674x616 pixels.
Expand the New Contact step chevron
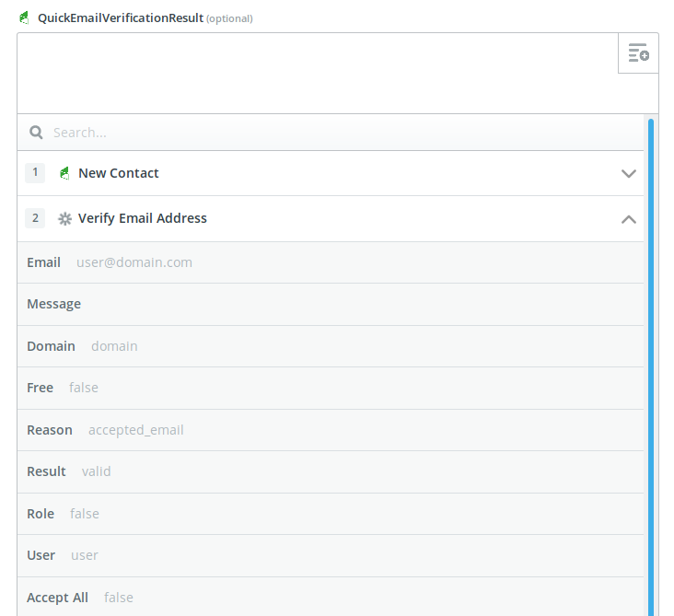coord(629,174)
